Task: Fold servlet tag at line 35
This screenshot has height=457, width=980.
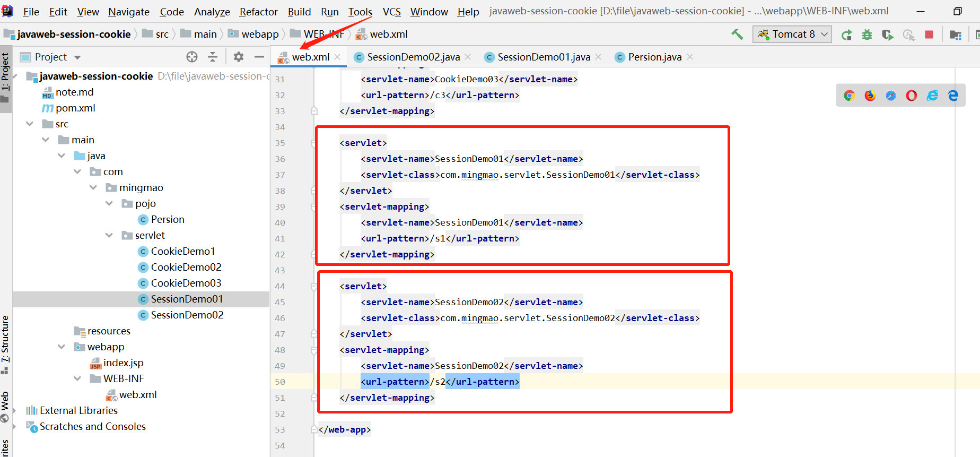Action: point(314,143)
